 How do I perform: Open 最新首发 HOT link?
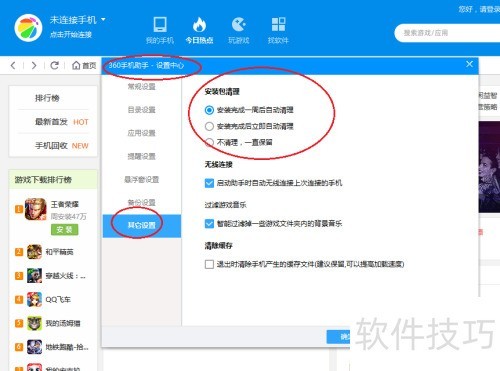tap(62, 122)
